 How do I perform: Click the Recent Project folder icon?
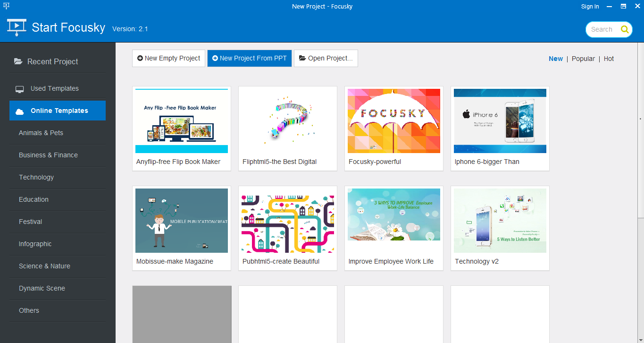18,61
